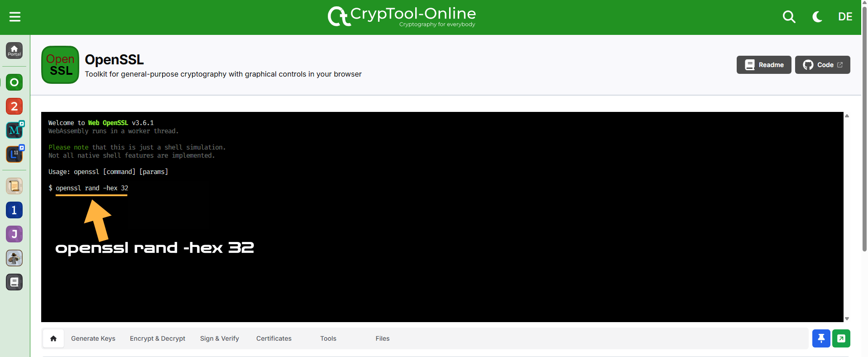Click the home tab icon
The height and width of the screenshot is (357, 868).
coord(53,338)
